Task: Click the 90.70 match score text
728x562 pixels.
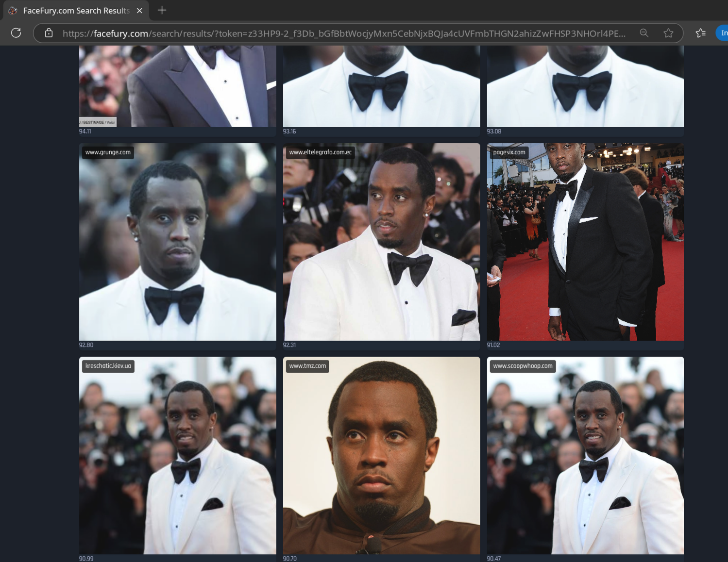Action: (x=290, y=559)
